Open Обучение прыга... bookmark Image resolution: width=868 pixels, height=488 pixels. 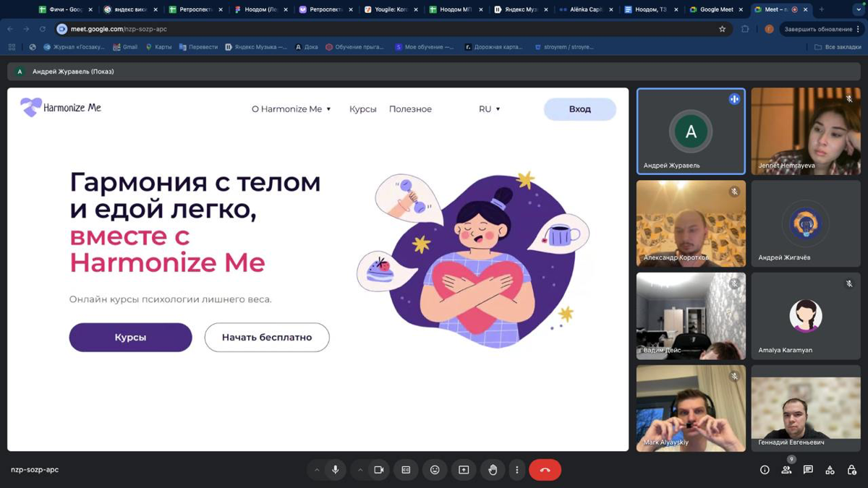355,47
